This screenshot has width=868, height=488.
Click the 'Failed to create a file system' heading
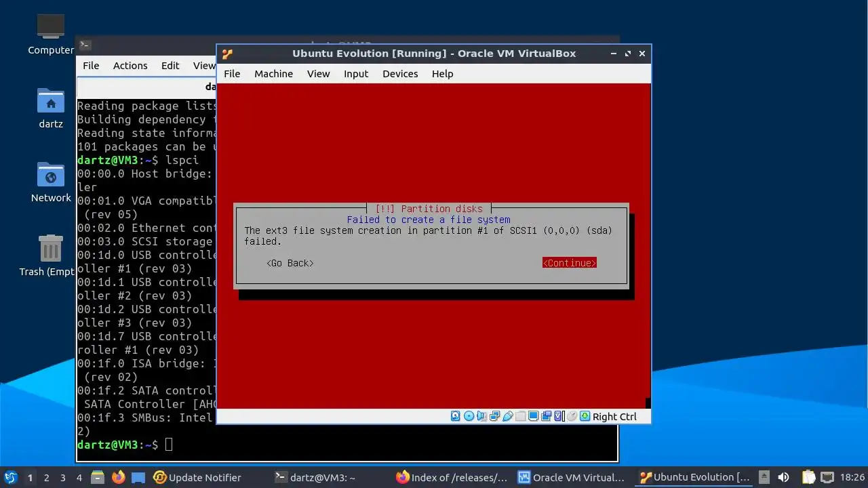tap(429, 220)
